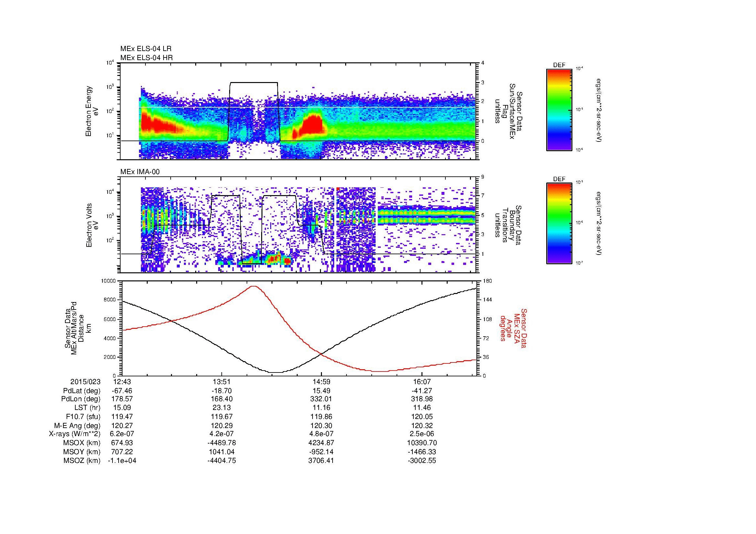Click MSOX value '10390.70'
Screen dimensions: 756x534
pos(422,443)
